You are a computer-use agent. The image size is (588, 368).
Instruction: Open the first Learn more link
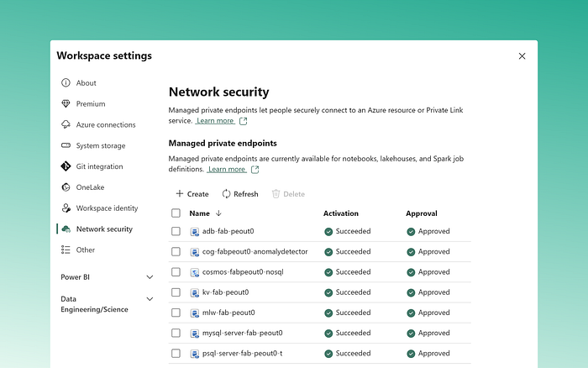(215, 121)
